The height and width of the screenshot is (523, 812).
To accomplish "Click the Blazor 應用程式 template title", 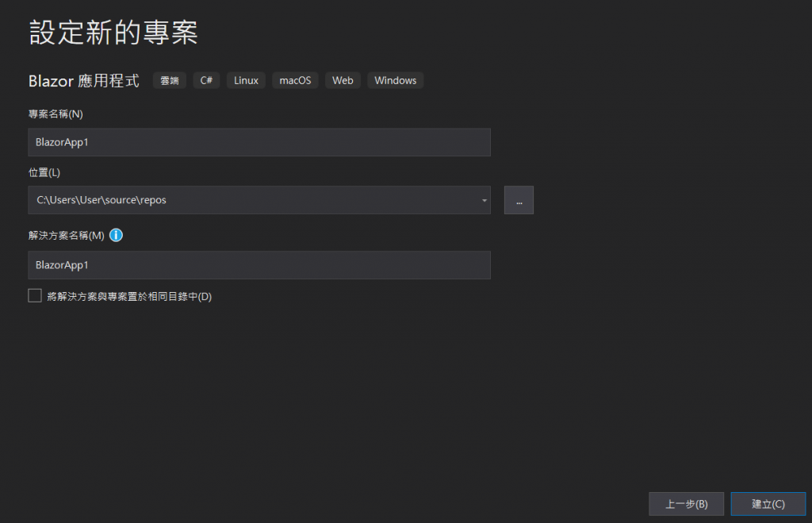I will click(84, 81).
